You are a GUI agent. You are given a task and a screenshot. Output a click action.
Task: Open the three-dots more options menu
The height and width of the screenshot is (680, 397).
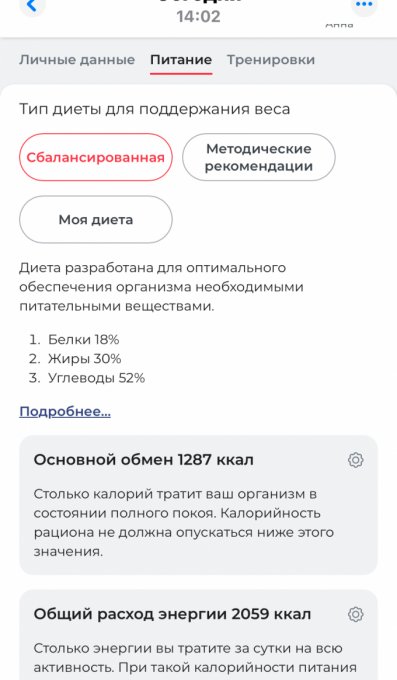pos(364,5)
